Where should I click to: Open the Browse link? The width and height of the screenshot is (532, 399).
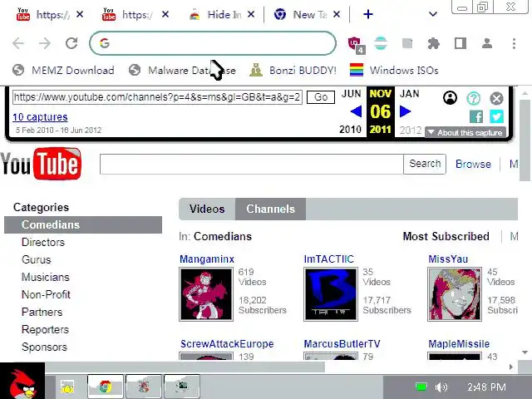click(x=473, y=165)
